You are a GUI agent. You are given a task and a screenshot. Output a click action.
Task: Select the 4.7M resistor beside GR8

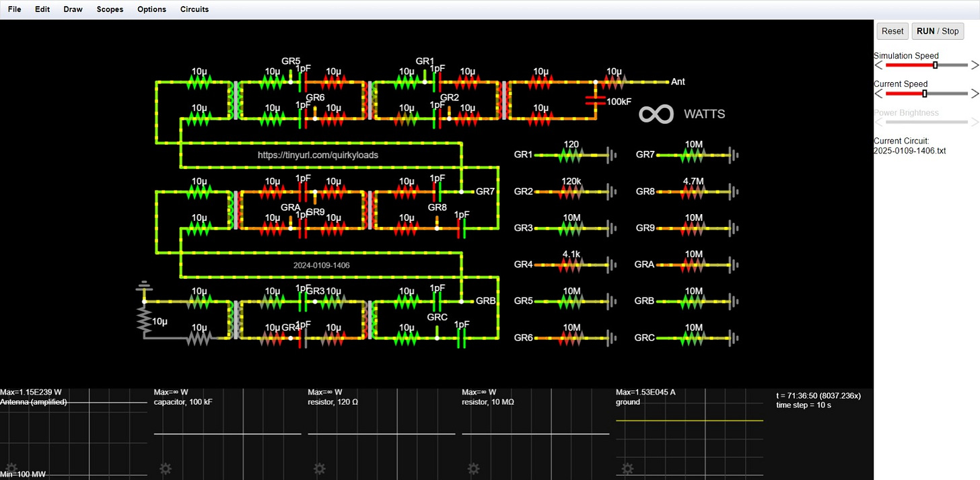(693, 192)
